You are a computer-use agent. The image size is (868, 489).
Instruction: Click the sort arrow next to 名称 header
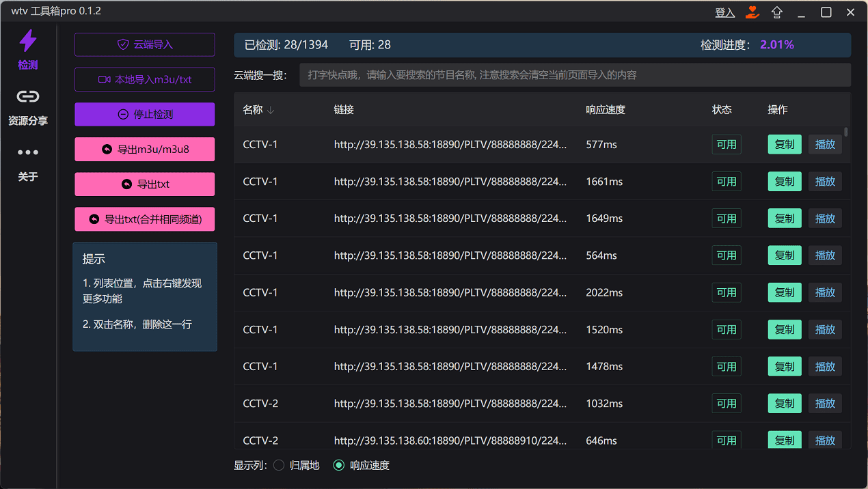272,109
